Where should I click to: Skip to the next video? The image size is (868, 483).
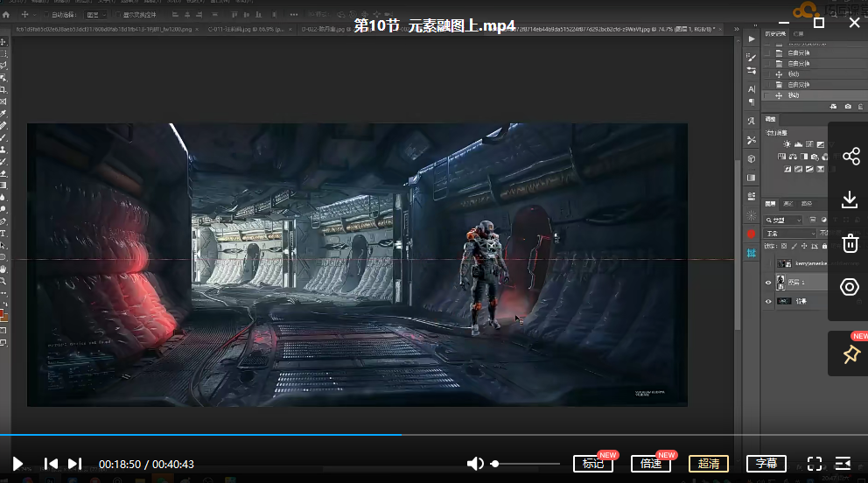(75, 464)
